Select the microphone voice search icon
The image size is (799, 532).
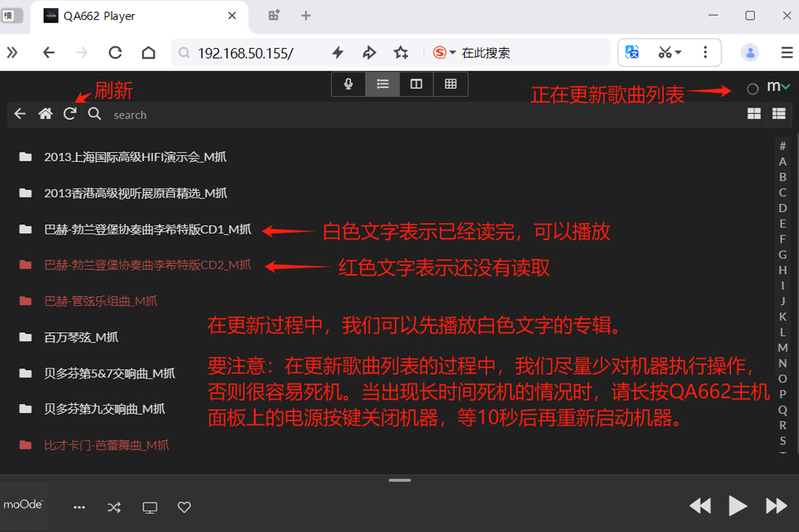pos(348,84)
